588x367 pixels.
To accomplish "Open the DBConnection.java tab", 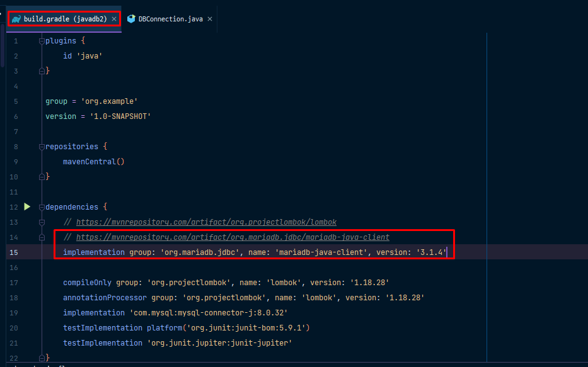I will [x=170, y=19].
